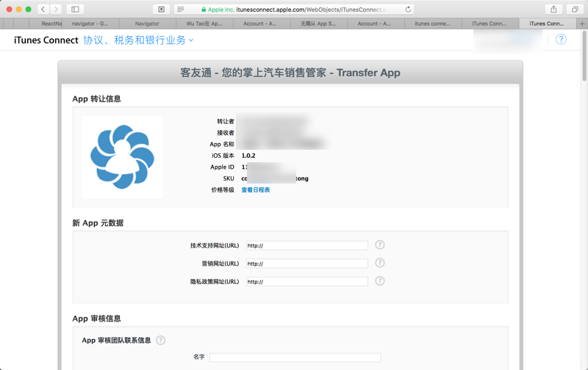
Task: Click the blue app icon image
Action: [x=122, y=157]
